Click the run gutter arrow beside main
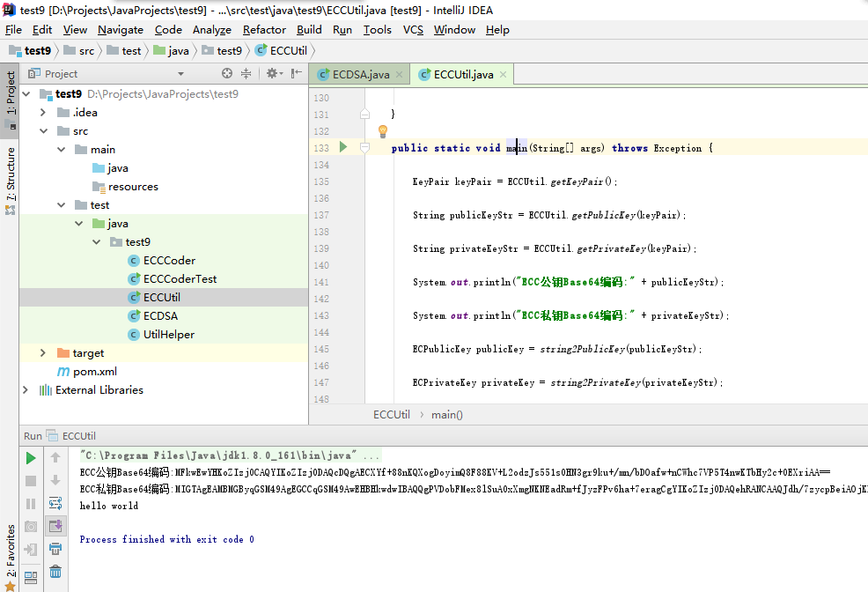This screenshot has height=592, width=868. (x=343, y=147)
